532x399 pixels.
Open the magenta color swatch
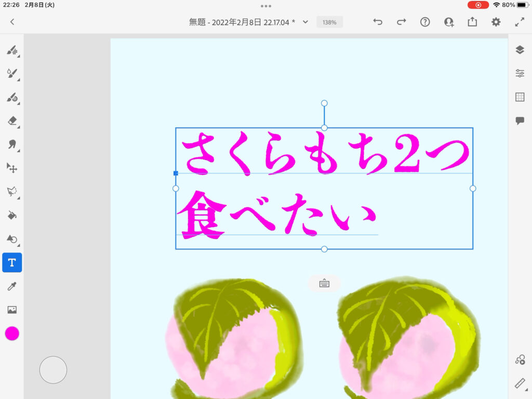point(12,334)
